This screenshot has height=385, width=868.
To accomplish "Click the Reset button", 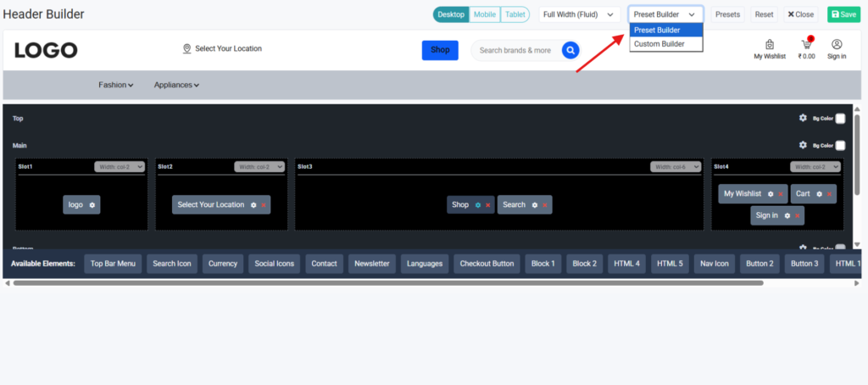I will [764, 14].
